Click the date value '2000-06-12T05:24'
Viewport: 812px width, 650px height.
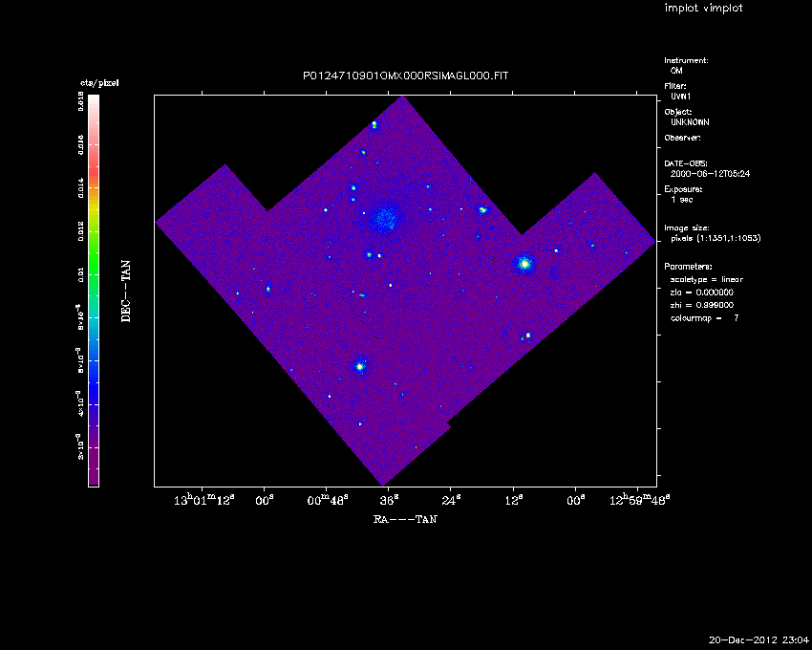710,174
